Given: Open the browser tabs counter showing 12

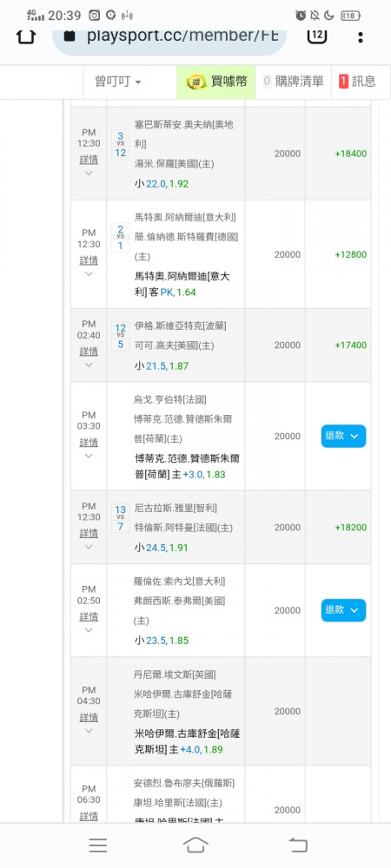Looking at the screenshot, I should [x=317, y=35].
